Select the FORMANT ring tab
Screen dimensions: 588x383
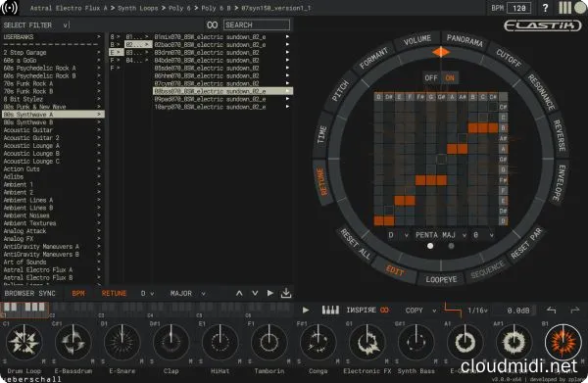point(373,58)
